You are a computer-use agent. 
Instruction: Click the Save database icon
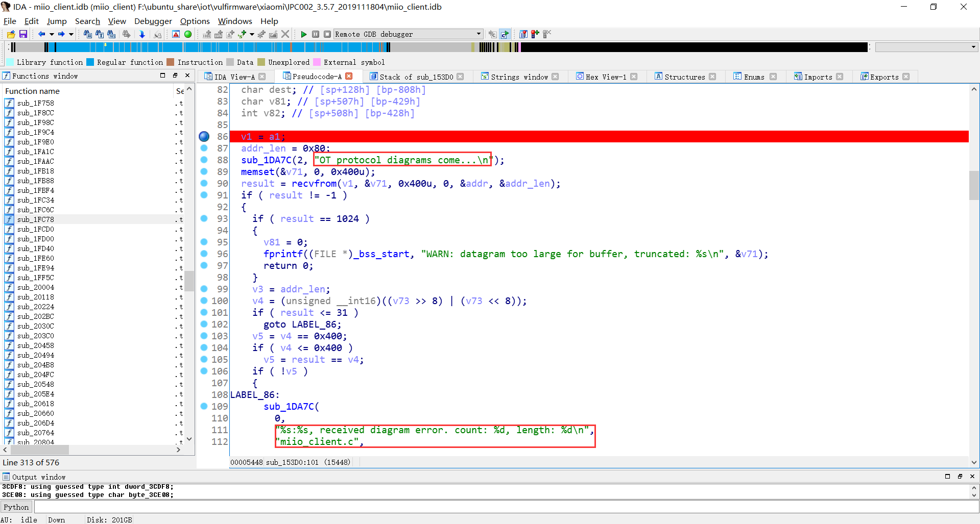tap(23, 34)
